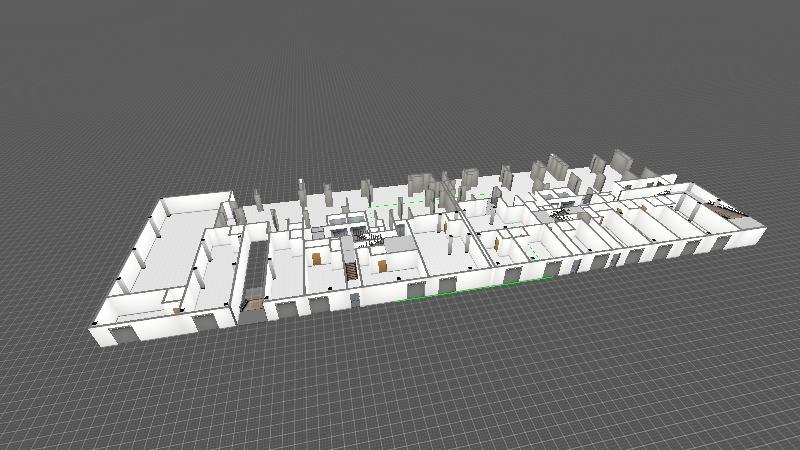The width and height of the screenshot is (800, 450).
Task: Select the small brown door in the left wing
Action: 176,312
